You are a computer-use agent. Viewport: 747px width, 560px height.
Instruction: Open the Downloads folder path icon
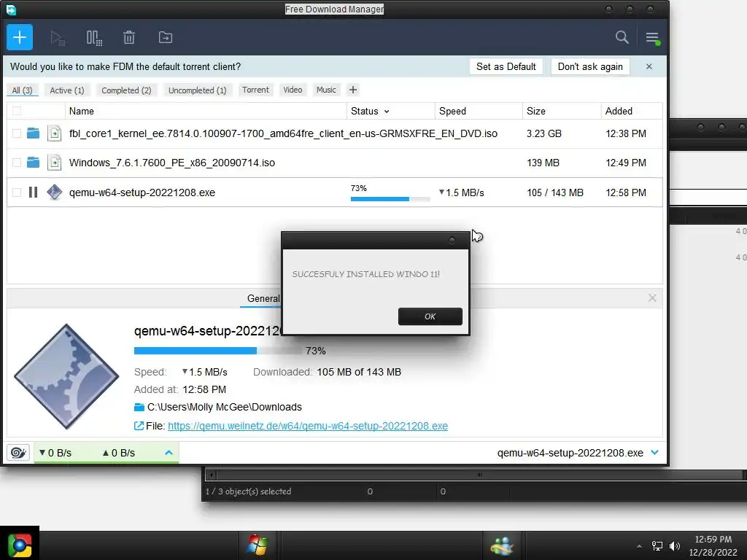(139, 407)
